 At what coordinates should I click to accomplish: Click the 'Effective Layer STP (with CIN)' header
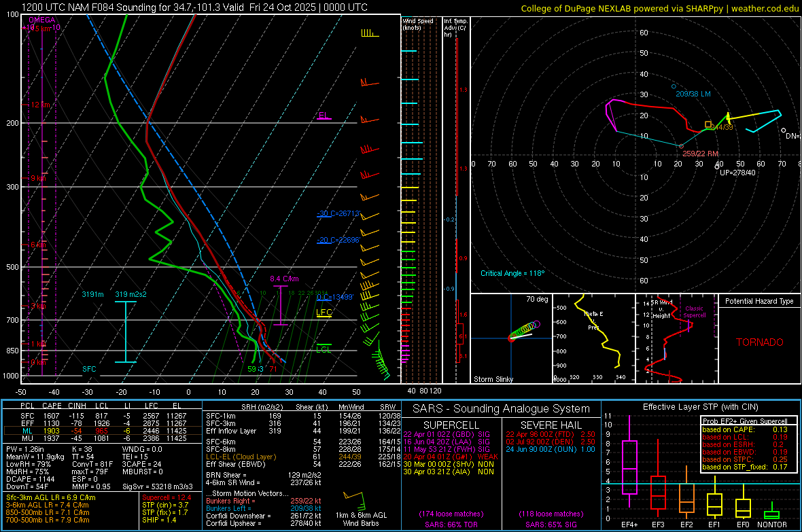click(700, 407)
